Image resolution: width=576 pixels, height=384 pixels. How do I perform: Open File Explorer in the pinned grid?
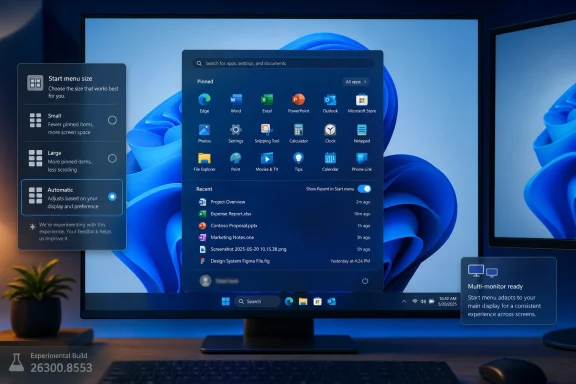click(204, 162)
